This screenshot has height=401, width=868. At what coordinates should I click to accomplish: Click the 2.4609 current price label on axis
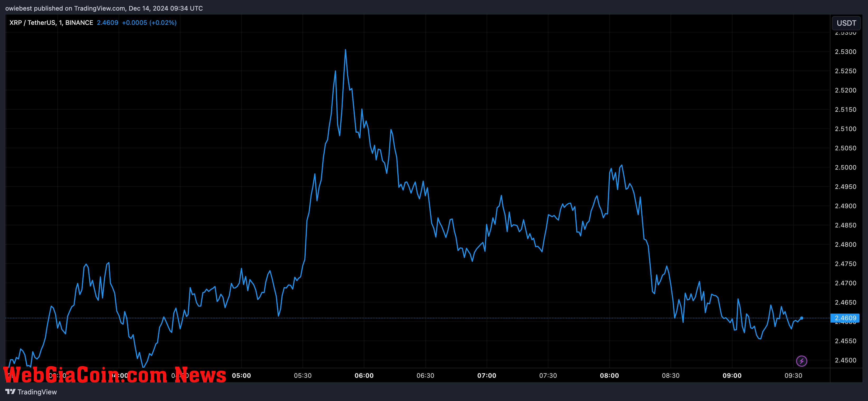click(845, 318)
